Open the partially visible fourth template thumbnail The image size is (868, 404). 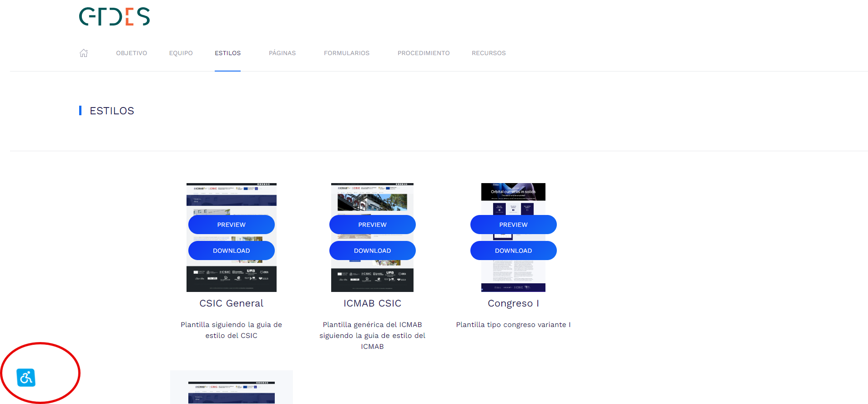231,389
